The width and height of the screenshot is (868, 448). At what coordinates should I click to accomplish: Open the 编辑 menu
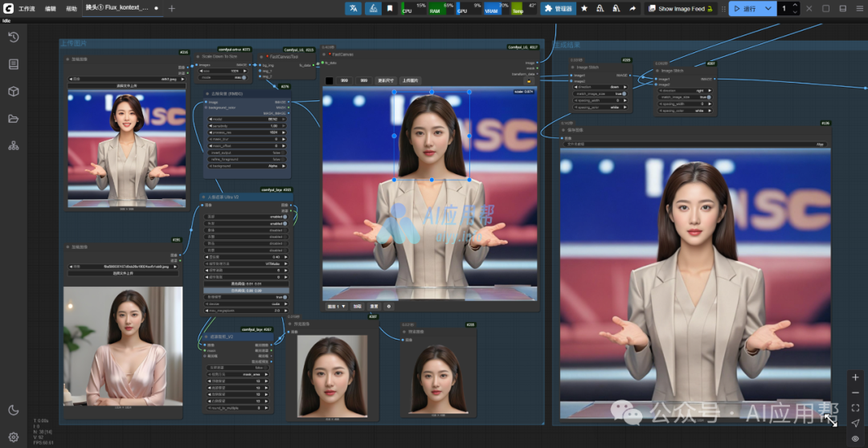point(51,9)
